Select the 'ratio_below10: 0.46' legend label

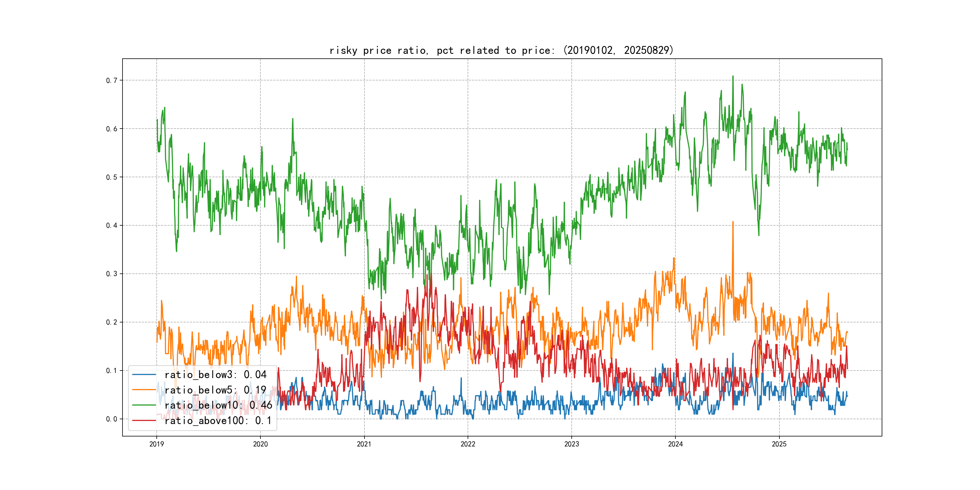(218, 405)
